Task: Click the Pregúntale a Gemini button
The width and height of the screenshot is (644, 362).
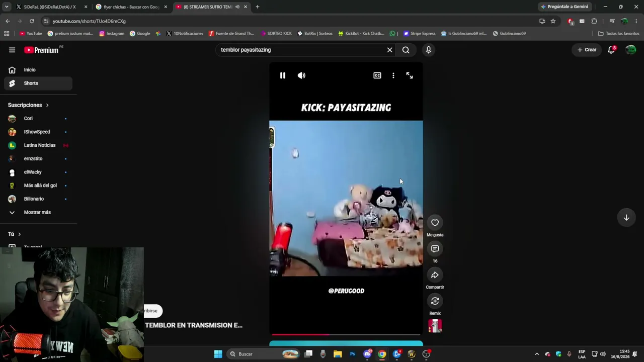Action: tap(564, 7)
